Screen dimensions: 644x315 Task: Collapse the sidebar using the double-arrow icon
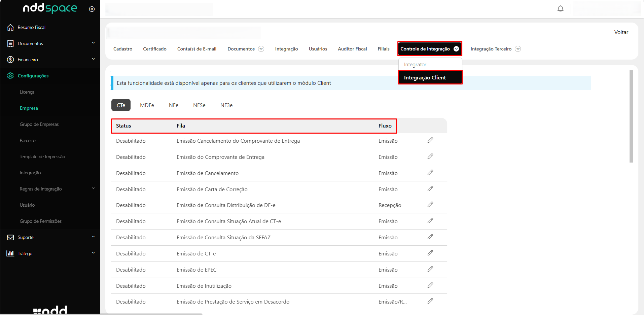click(92, 9)
